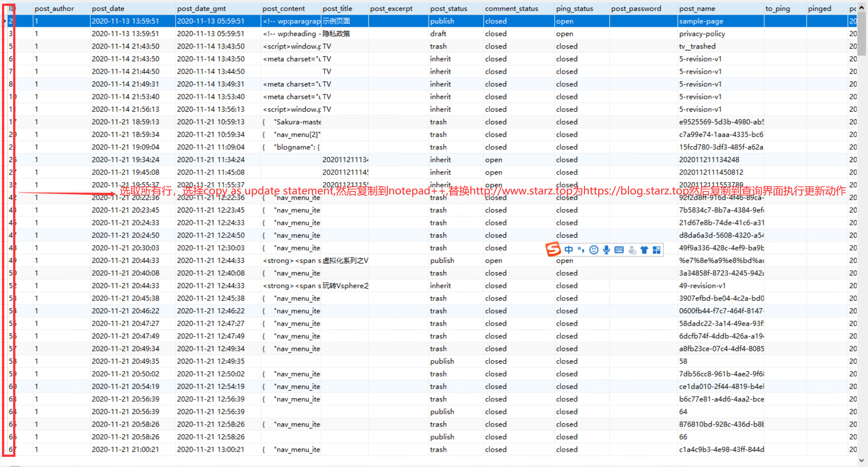
Task: Click the '玩转Vsphere之' post_title cell
Action: [345, 286]
